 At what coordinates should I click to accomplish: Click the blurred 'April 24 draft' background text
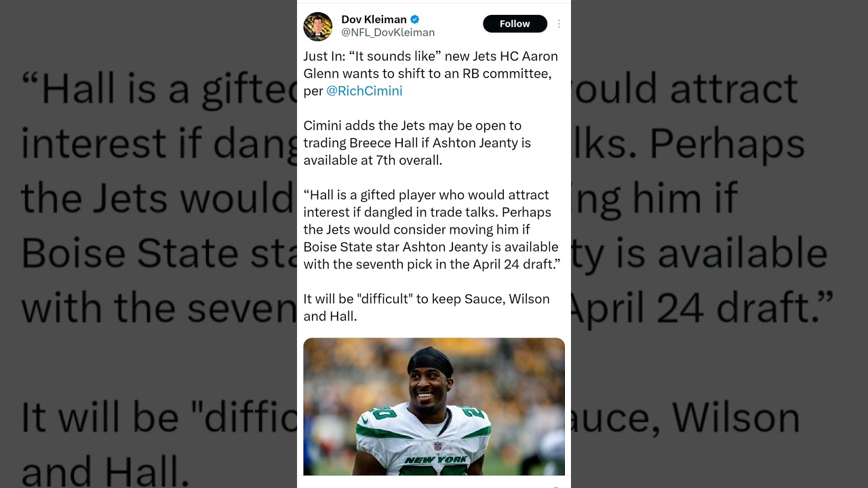coord(698,306)
